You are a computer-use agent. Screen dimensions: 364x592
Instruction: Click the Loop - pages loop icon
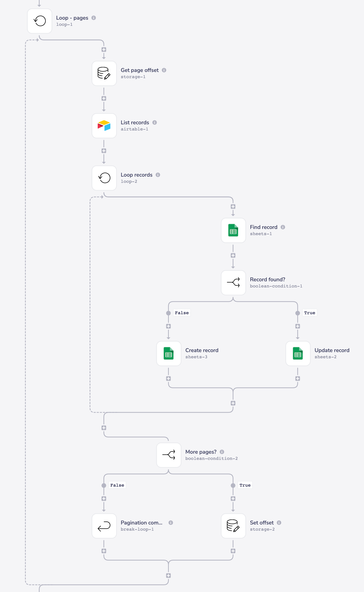click(x=39, y=21)
